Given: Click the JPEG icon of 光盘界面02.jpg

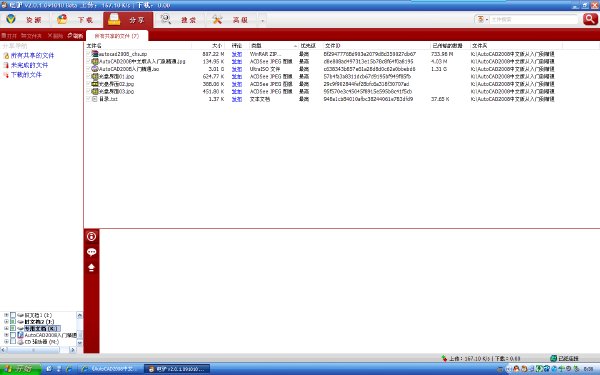Looking at the screenshot, I should tap(95, 84).
